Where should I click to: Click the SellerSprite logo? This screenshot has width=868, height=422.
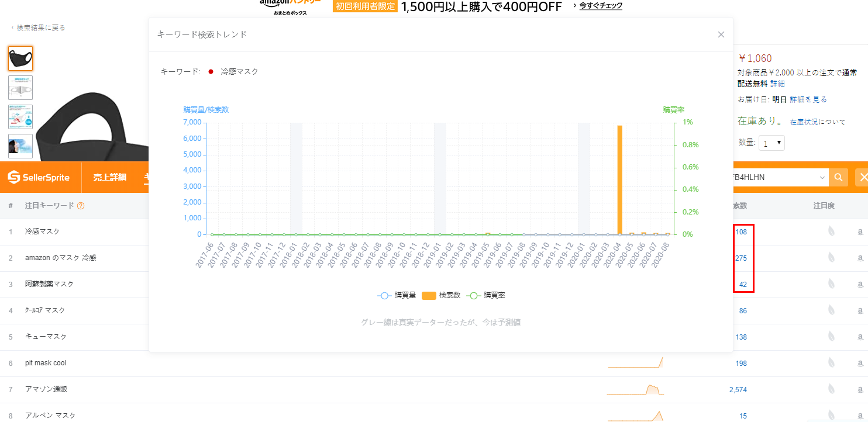39,177
